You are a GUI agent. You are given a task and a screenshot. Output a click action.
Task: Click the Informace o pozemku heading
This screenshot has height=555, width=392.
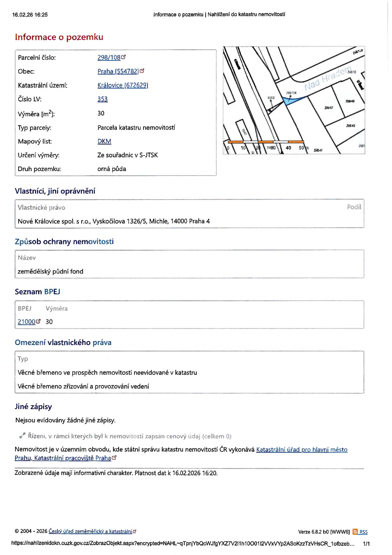pyautogui.click(x=59, y=37)
